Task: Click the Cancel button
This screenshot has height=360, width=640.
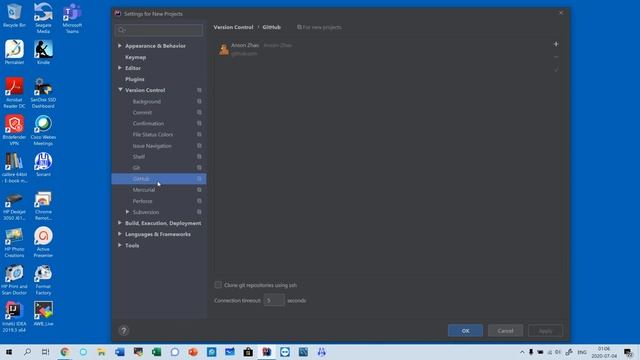Action: 505,331
